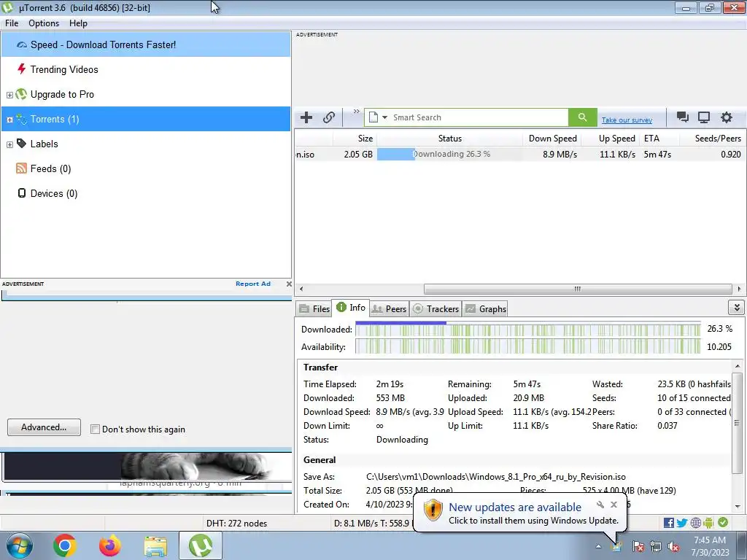Screen dimensions: 747x560
Task: Sort by the Down Speed column header
Action: click(x=552, y=138)
